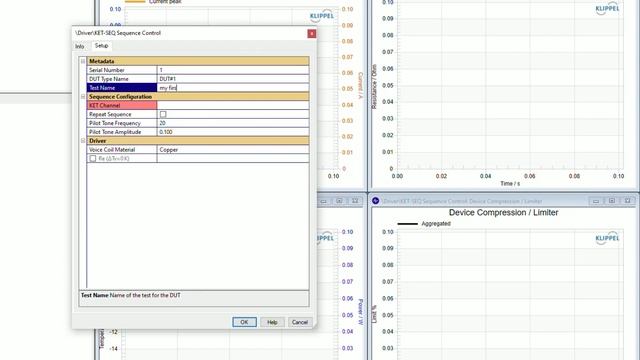
Task: Maximize the Device Compression / Limiter window
Action: pos(612,201)
